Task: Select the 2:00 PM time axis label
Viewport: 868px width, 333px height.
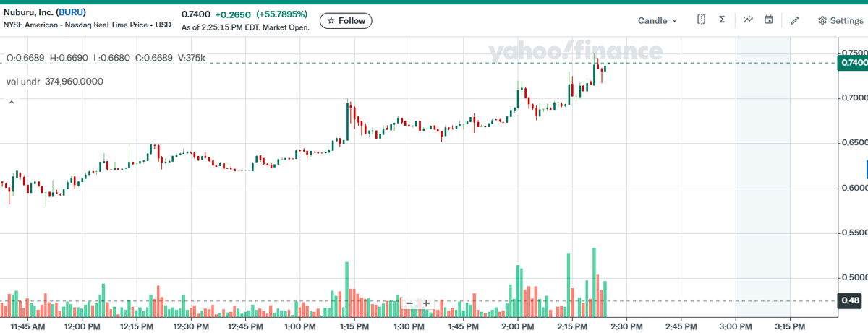Action: coord(518,326)
